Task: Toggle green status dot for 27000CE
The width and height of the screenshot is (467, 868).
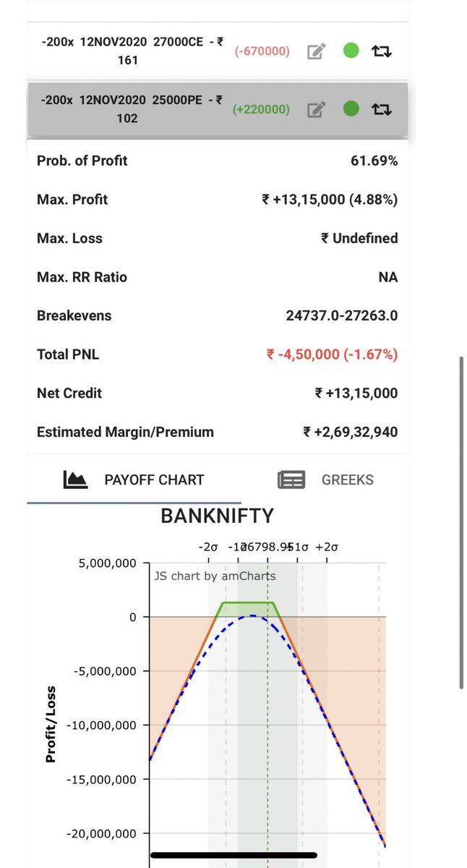Action: (351, 51)
